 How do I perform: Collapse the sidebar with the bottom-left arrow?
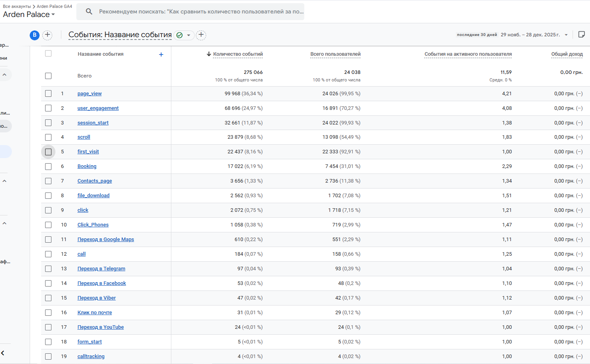3,353
